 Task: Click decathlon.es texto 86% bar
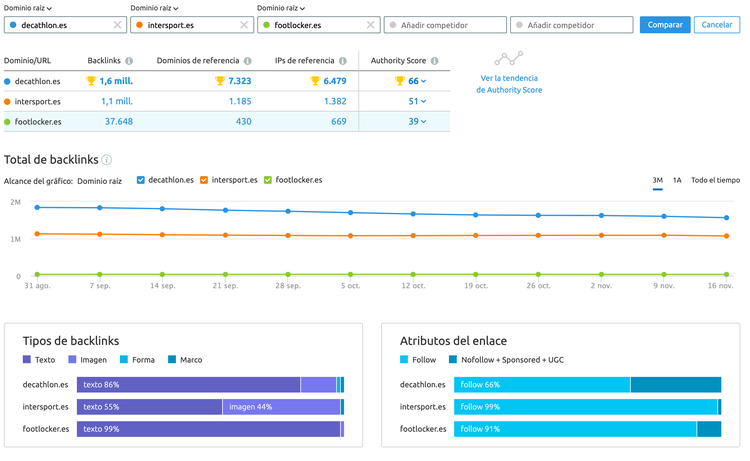(x=188, y=384)
